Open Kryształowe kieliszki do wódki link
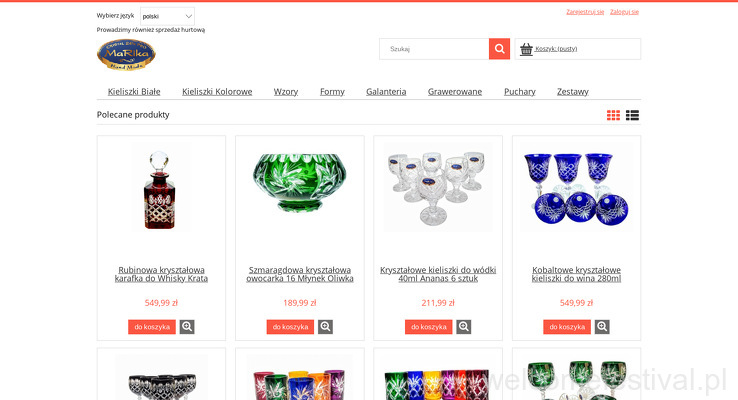Image resolution: width=738 pixels, height=400 pixels. 438,274
